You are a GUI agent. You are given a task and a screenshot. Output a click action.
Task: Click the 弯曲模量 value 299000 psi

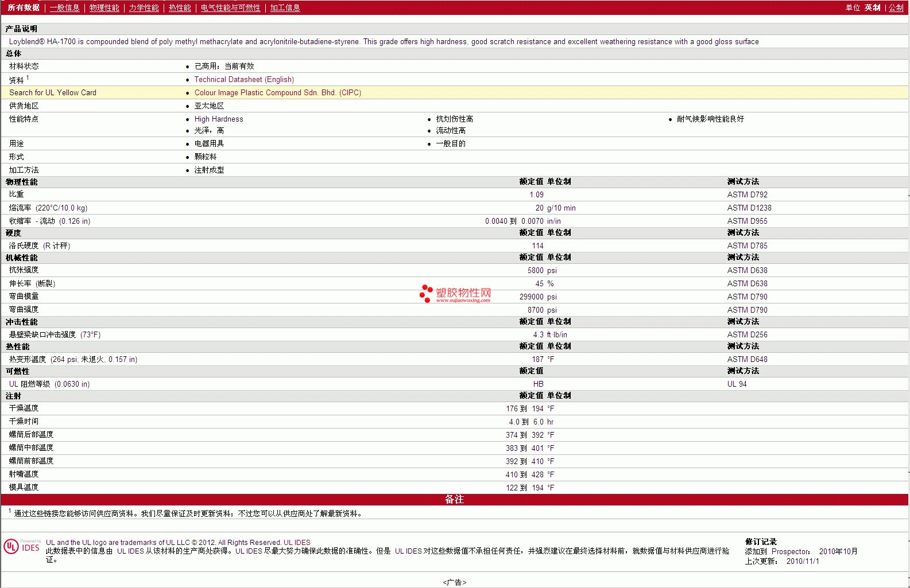point(538,297)
